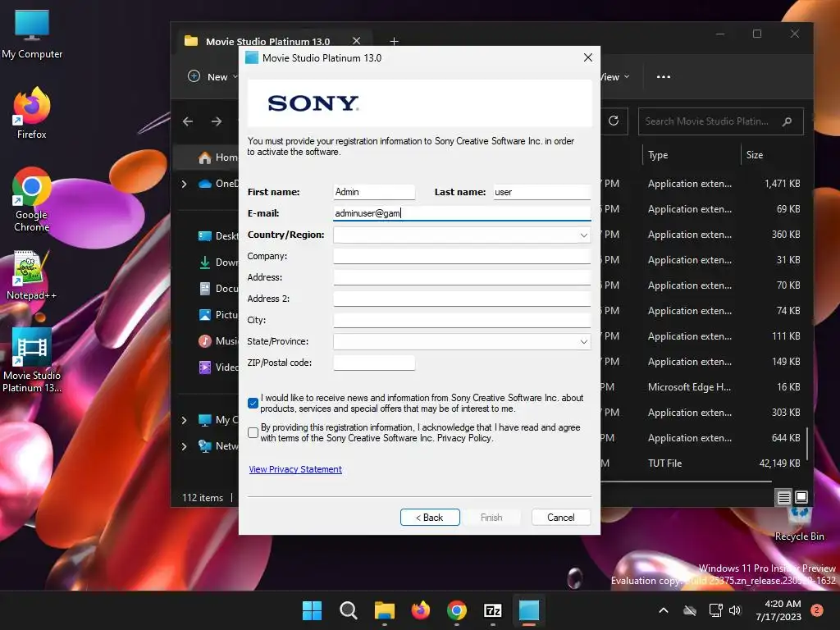Open the View Privacy Statement link

coord(295,469)
